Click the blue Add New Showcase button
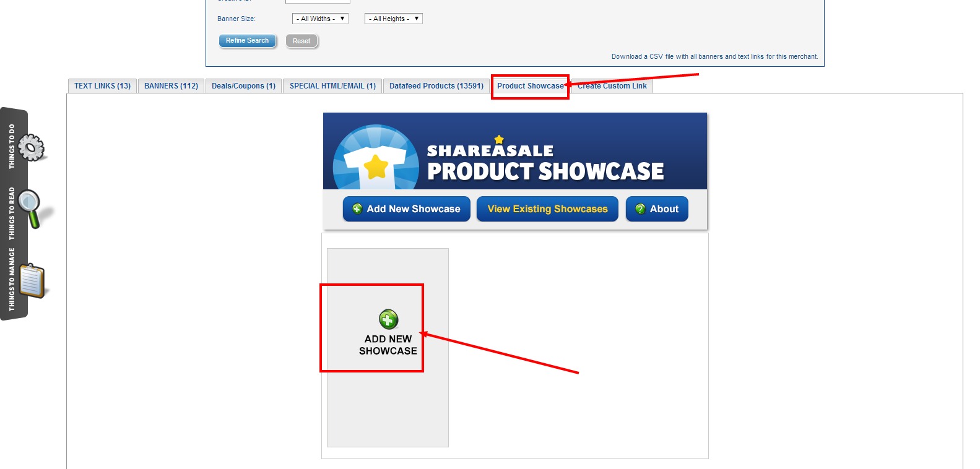Screen dimensions: 980x469 coord(406,209)
